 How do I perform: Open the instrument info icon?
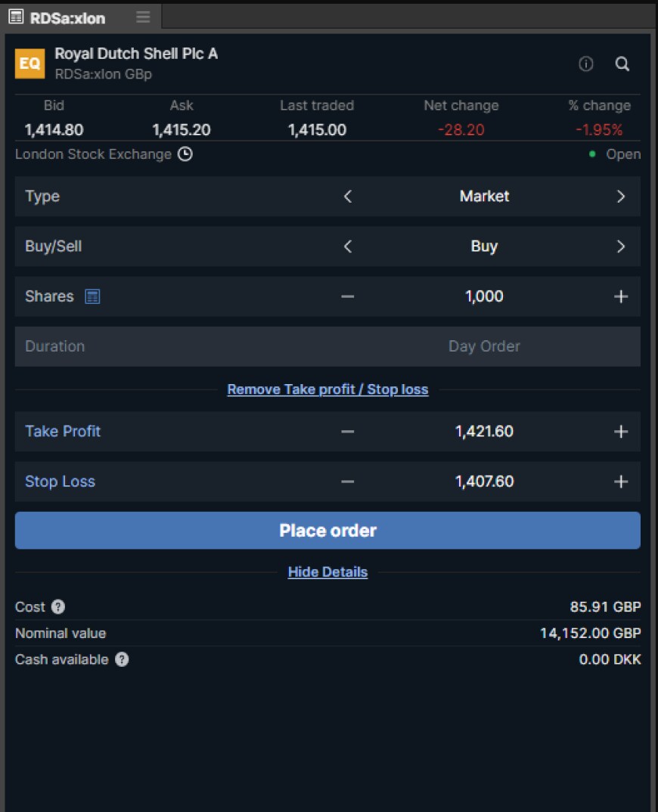click(x=585, y=64)
